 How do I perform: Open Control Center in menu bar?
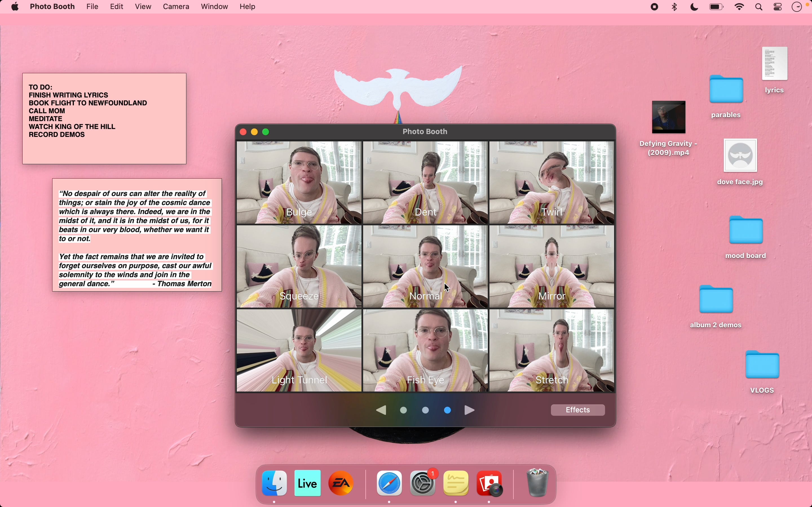[x=778, y=7]
